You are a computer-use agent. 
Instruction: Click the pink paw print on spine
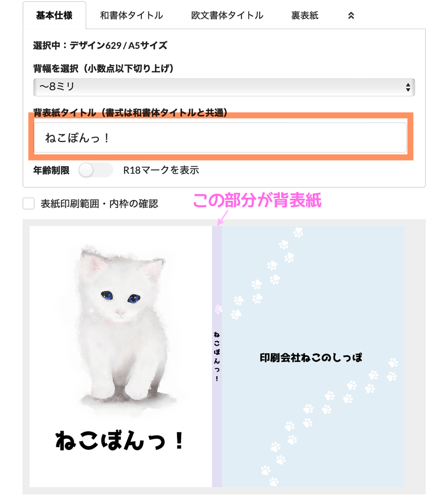coord(218,309)
